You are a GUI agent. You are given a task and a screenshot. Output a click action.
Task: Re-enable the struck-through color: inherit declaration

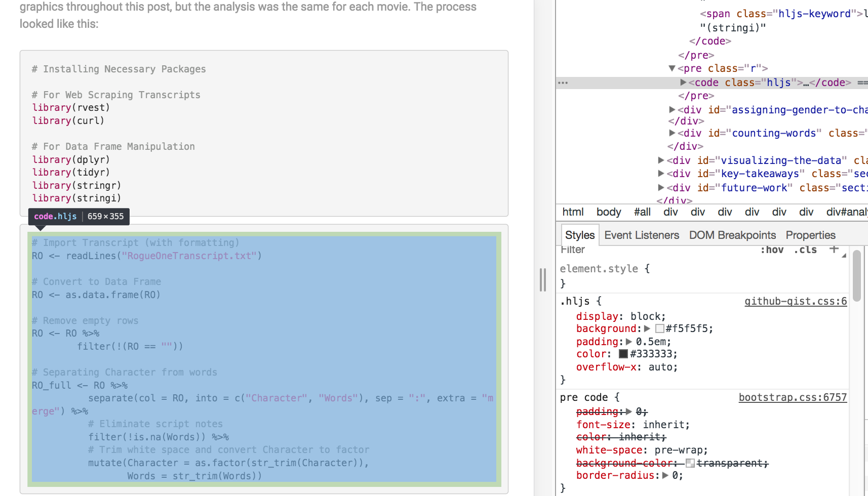(621, 437)
